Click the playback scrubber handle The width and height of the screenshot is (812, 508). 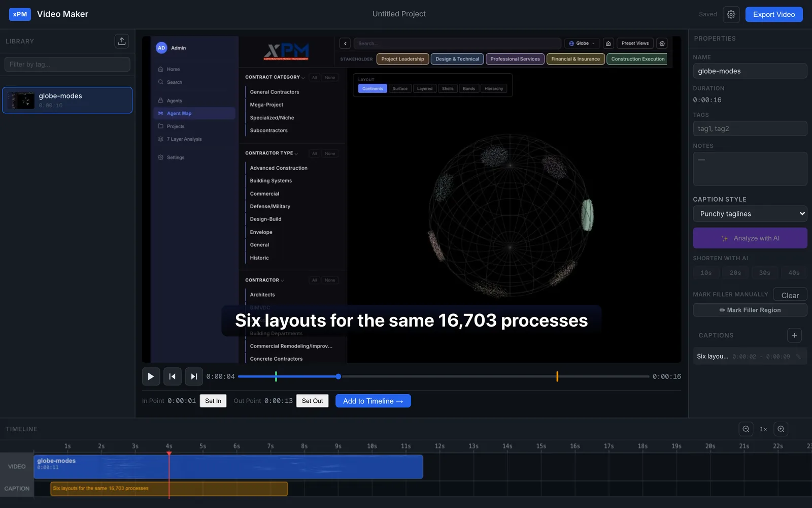point(339,376)
